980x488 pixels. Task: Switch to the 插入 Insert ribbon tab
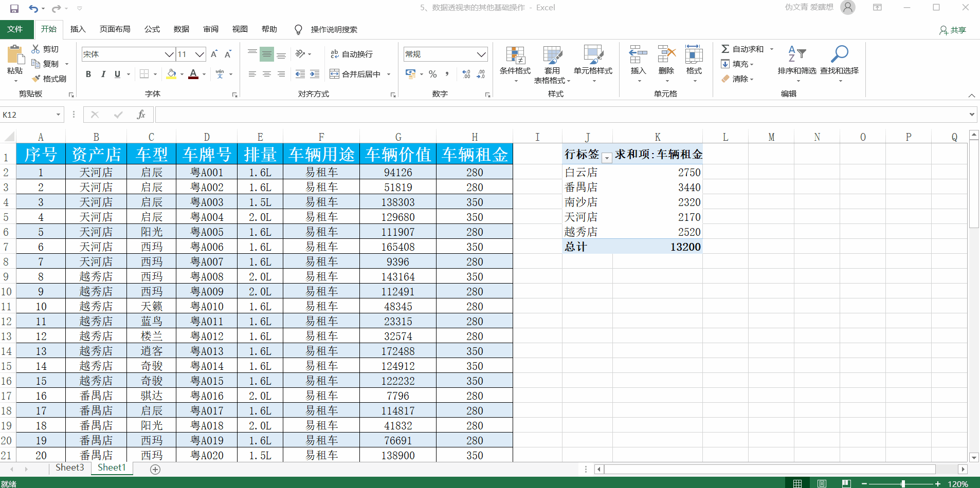click(x=78, y=29)
